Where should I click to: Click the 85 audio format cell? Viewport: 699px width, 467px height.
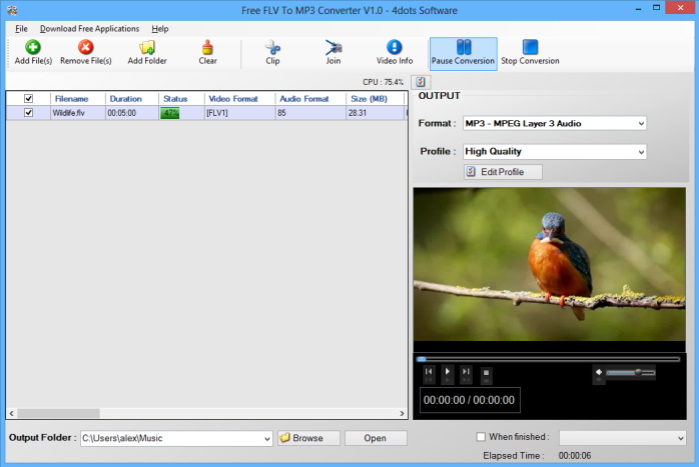pyautogui.click(x=311, y=113)
